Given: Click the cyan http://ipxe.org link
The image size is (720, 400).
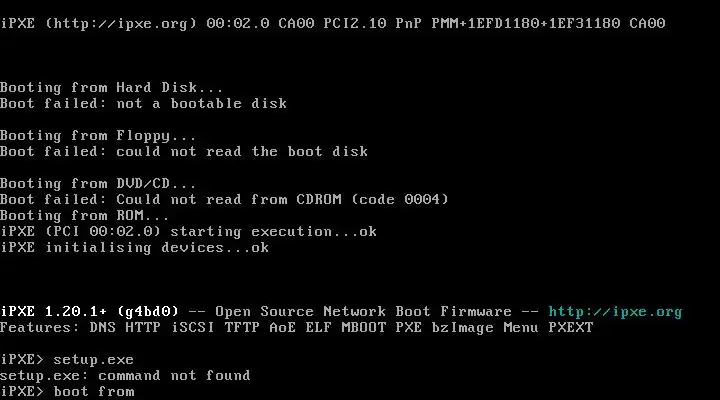Looking at the screenshot, I should (615, 312).
